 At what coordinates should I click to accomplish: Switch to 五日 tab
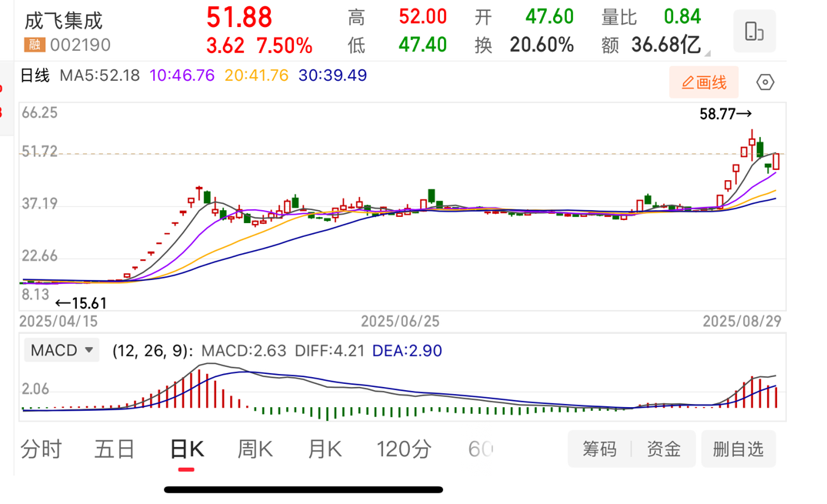(115, 449)
